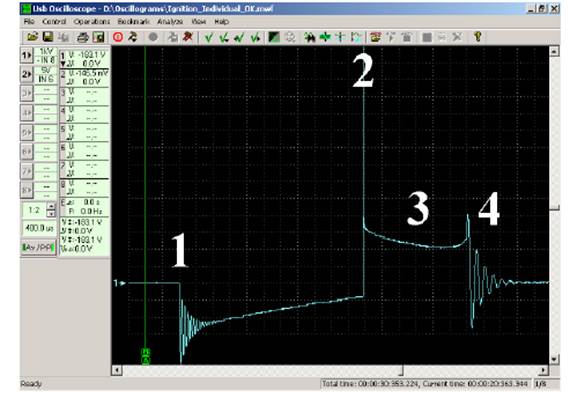Click the horizontal scrollbar right arrow
This screenshot has width=570, height=398.
click(543, 370)
